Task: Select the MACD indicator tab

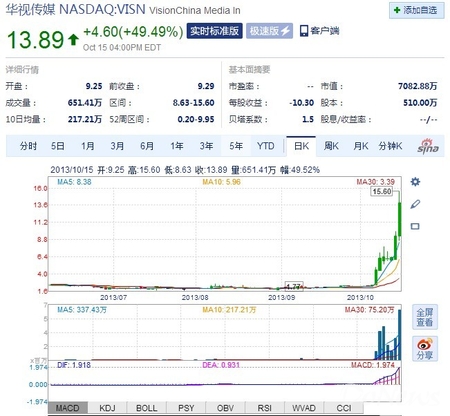Action: click(68, 408)
